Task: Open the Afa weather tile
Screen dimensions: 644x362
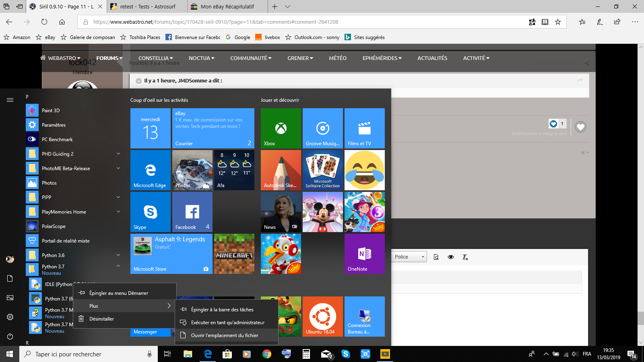Action: (x=234, y=170)
